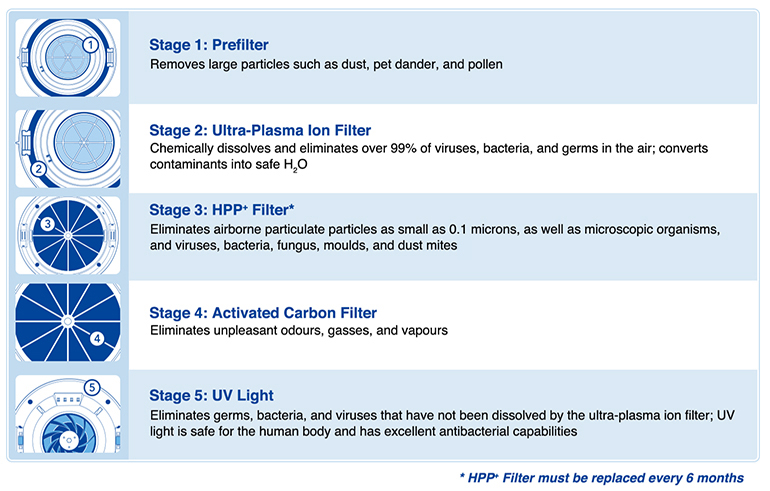Screen dimensions: 770x491
Task: Click the text about odours, gasses, and vapours
Action: (x=299, y=330)
